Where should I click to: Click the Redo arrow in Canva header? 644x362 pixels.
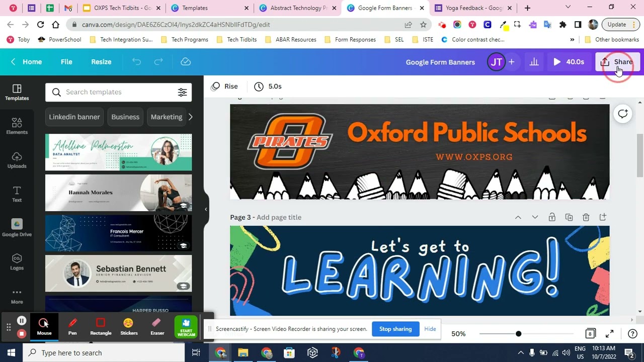(x=158, y=62)
